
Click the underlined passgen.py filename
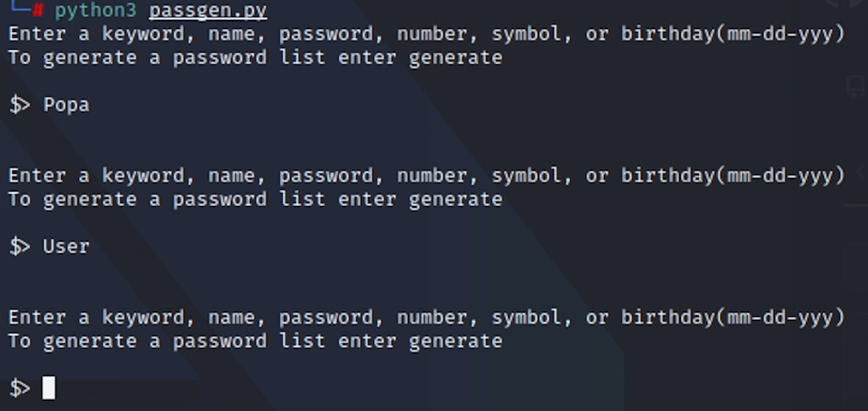(x=208, y=11)
